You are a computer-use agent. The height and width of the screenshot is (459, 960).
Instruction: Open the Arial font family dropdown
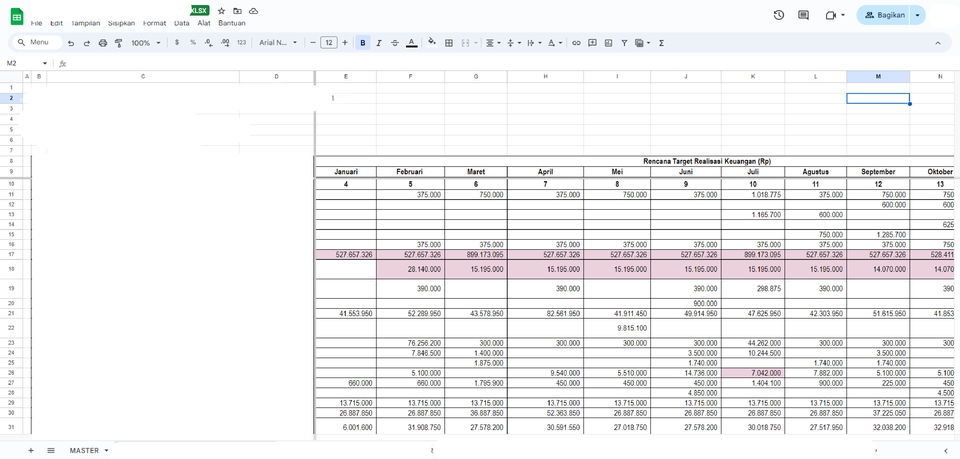[x=278, y=43]
